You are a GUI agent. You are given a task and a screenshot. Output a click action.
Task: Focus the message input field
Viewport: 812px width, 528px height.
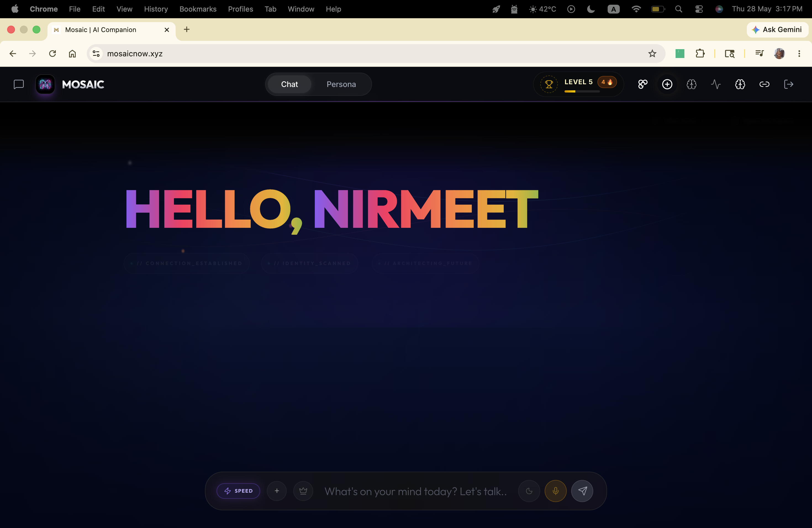point(416,491)
